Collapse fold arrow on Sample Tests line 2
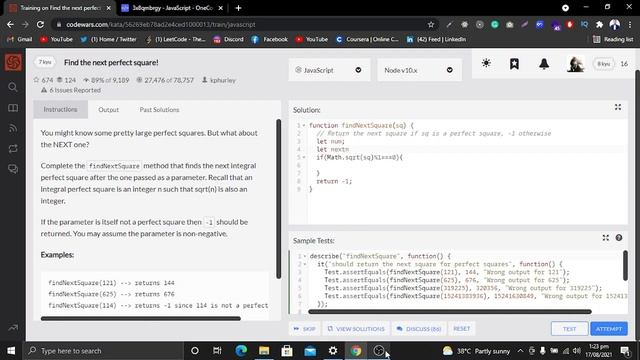Image resolution: width=640 pixels, height=360 pixels. (x=304, y=264)
